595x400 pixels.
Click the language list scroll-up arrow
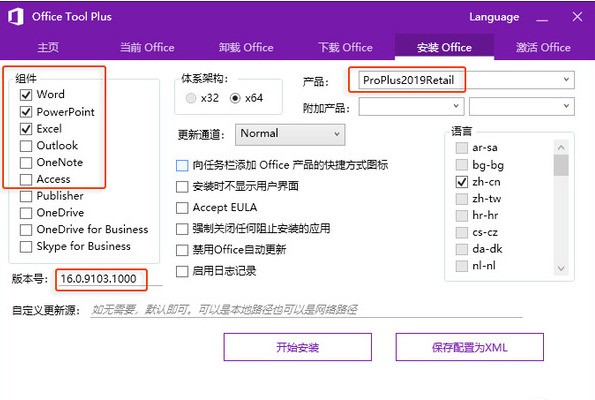pos(561,147)
